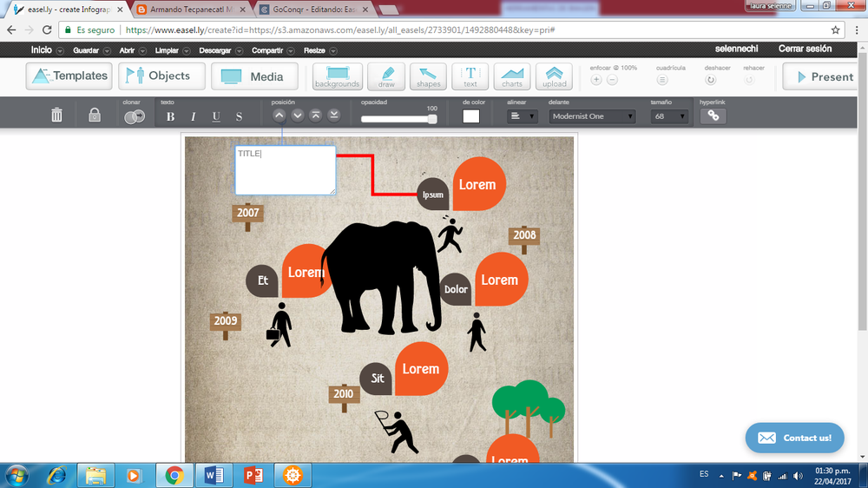
Task: Click the Contact us! button
Action: [x=794, y=438]
